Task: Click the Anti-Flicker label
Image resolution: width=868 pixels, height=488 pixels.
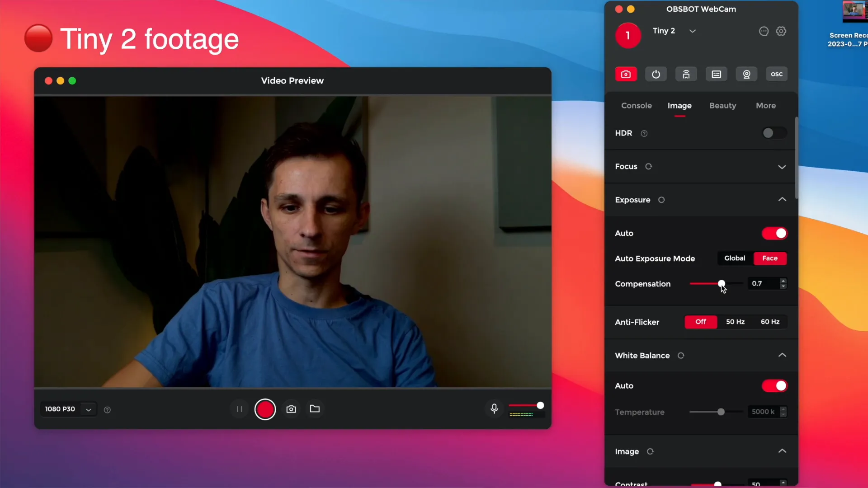Action: (x=637, y=322)
